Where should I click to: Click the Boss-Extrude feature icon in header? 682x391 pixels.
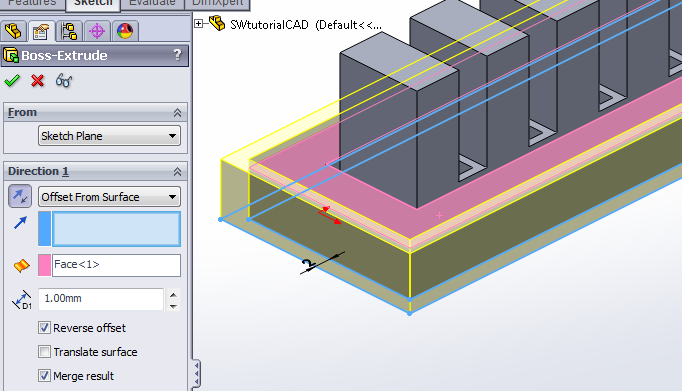point(10,56)
